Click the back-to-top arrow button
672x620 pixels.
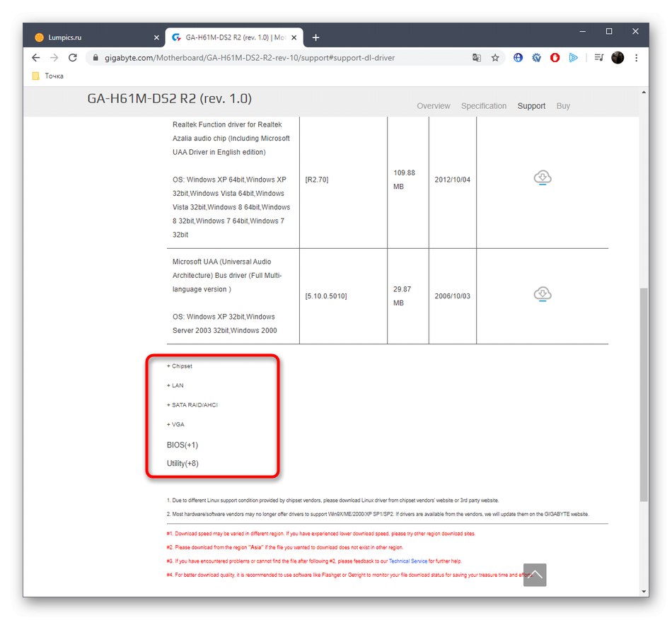[x=535, y=574]
